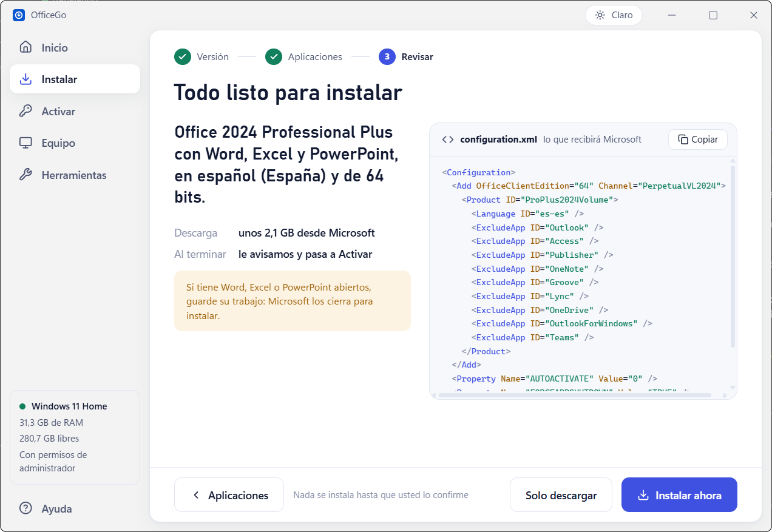The width and height of the screenshot is (772, 532).
Task: Click the step 3 Revisar circle
Action: [387, 56]
